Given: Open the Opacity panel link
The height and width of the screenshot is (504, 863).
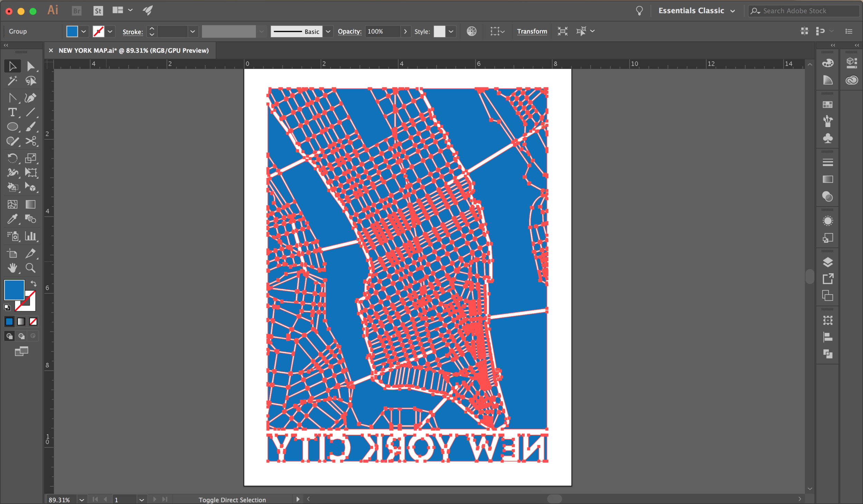Looking at the screenshot, I should pos(349,31).
